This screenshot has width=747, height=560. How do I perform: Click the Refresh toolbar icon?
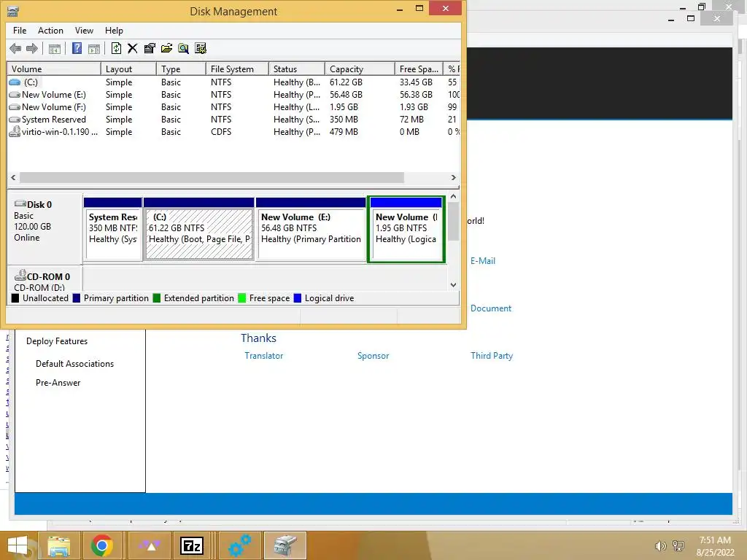tap(116, 48)
